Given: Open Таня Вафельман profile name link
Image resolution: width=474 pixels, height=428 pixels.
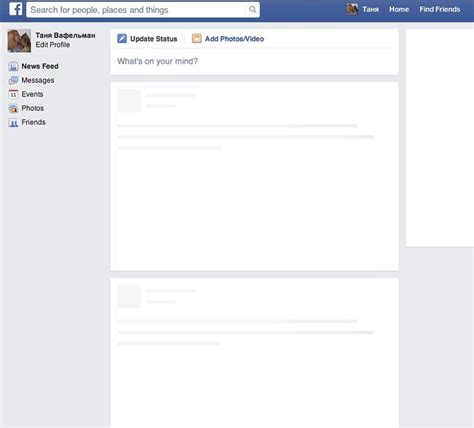Looking at the screenshot, I should click(65, 35).
